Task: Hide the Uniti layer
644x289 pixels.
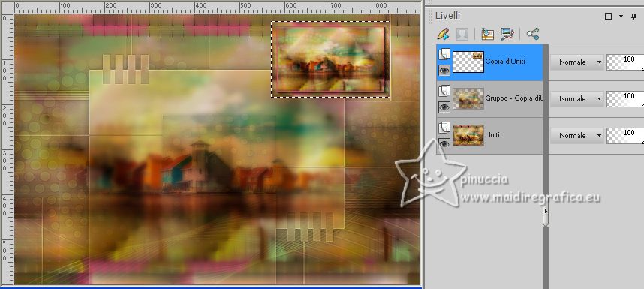Action: click(444, 143)
